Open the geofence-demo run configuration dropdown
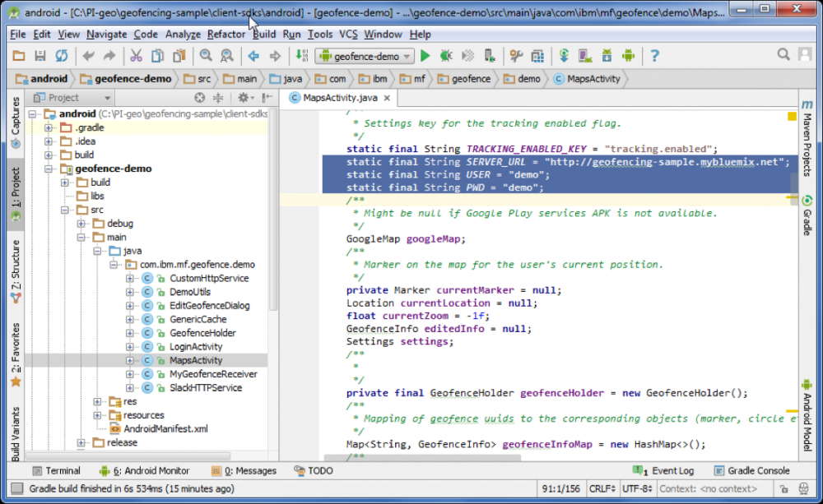823x504 pixels. tap(365, 56)
